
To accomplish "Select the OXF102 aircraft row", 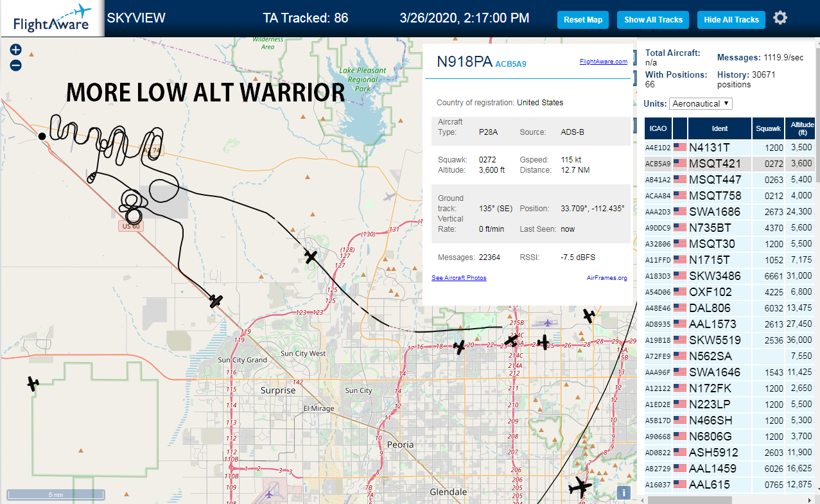I will click(x=730, y=292).
